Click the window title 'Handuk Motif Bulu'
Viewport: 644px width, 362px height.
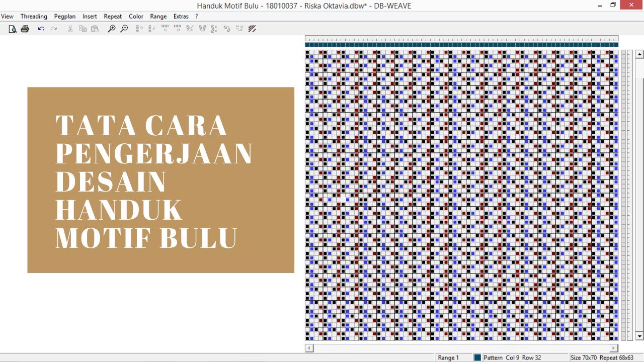click(x=229, y=6)
